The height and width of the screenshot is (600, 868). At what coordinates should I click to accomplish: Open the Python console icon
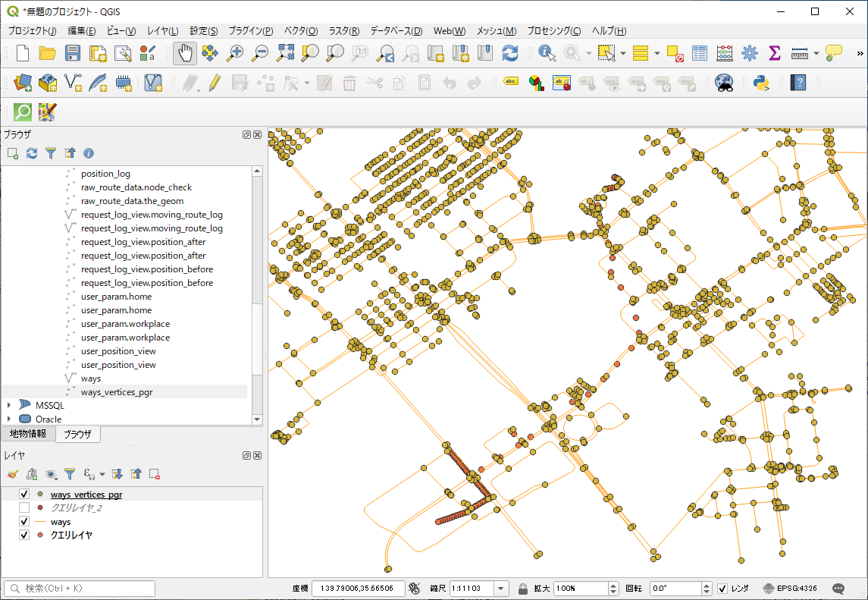tap(762, 83)
